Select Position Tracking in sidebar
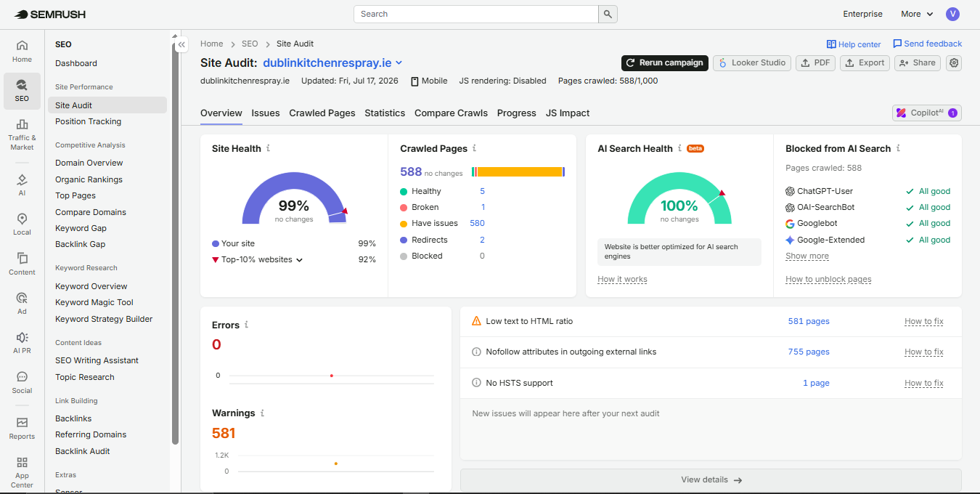Screen dimensions: 980x494 [x=88, y=121]
